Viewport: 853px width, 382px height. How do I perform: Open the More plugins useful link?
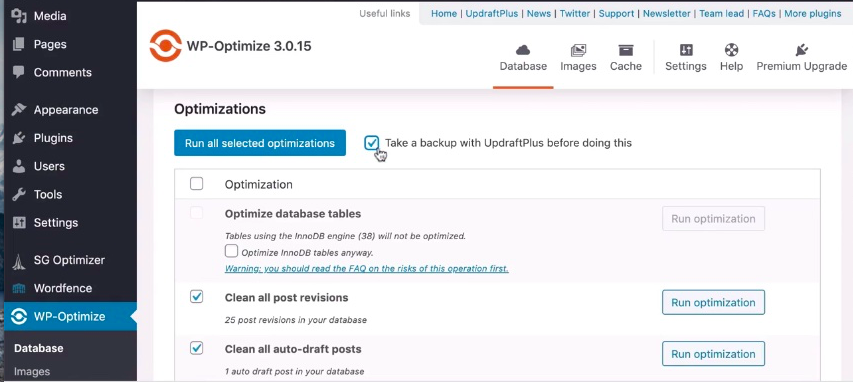coord(813,14)
